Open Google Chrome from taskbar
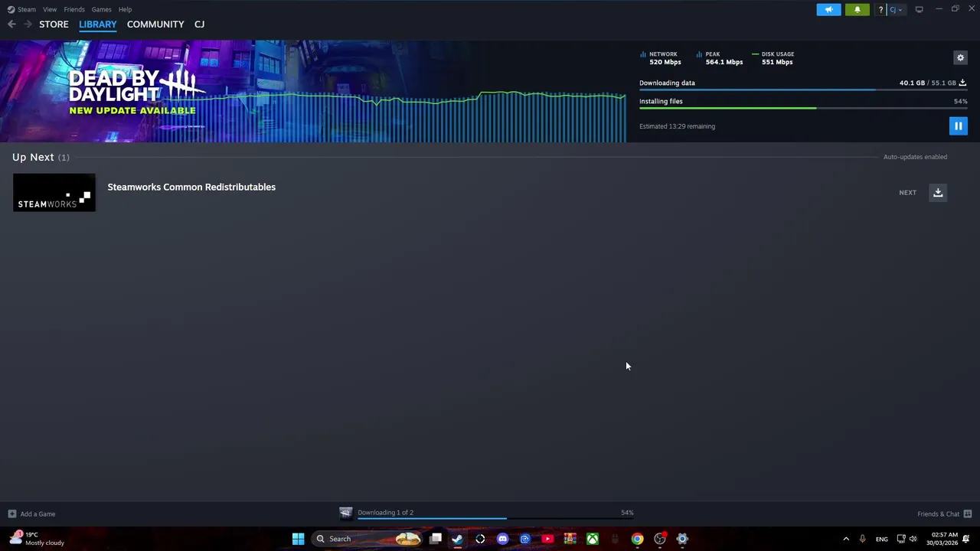Screen dimensions: 980x551 637,539
